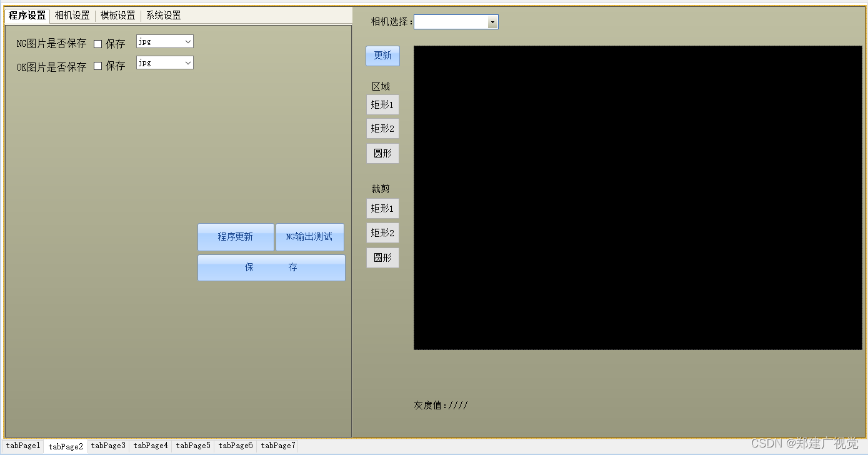
Task: Enable the NG图片是否保存 保存 checkbox
Action: pos(97,44)
